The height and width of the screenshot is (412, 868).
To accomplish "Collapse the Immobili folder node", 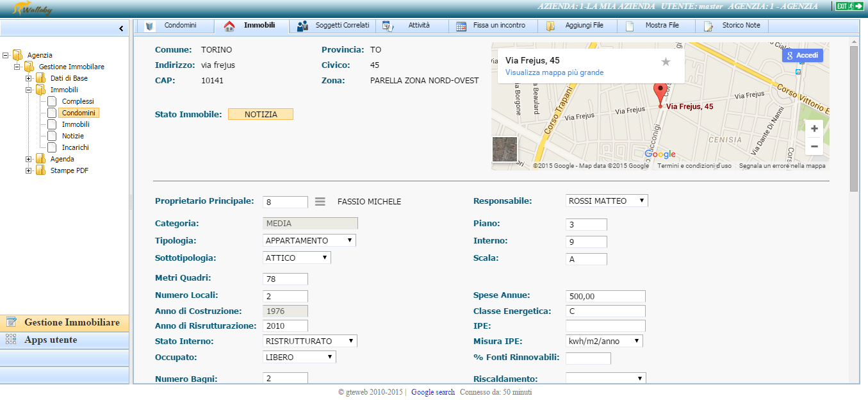I will 29,90.
